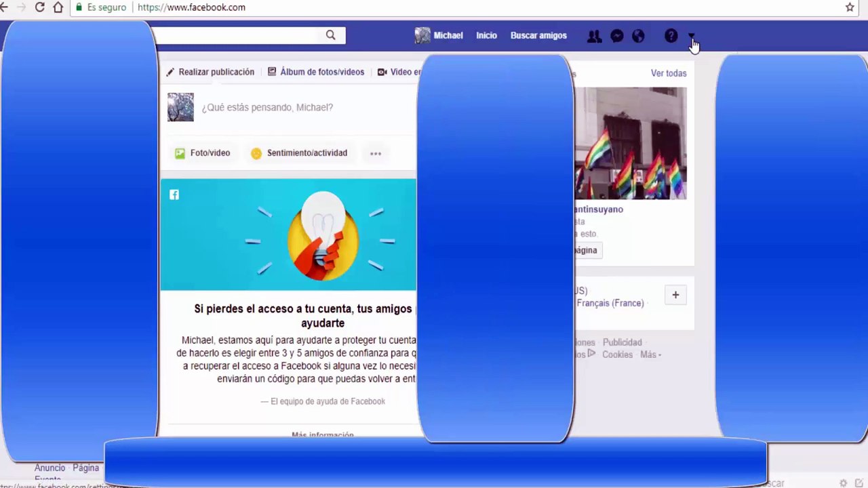Click the green secure lock icon

pyautogui.click(x=79, y=7)
